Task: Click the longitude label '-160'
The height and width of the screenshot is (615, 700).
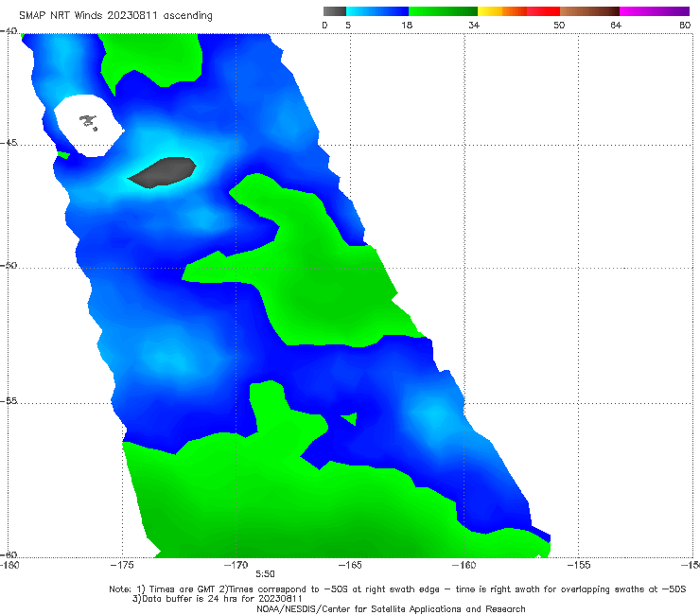Action: (x=464, y=565)
